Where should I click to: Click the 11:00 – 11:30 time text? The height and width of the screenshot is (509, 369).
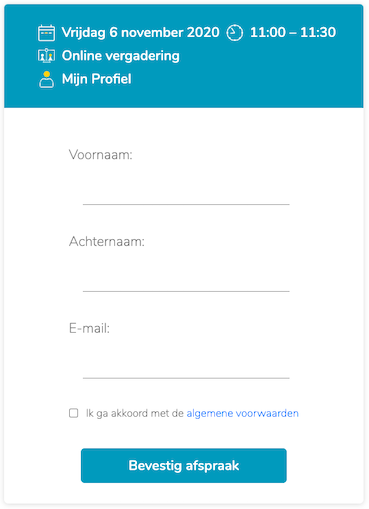click(x=293, y=32)
